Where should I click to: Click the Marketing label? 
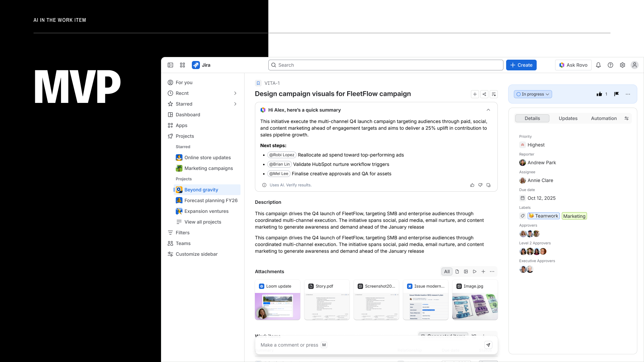(x=574, y=216)
